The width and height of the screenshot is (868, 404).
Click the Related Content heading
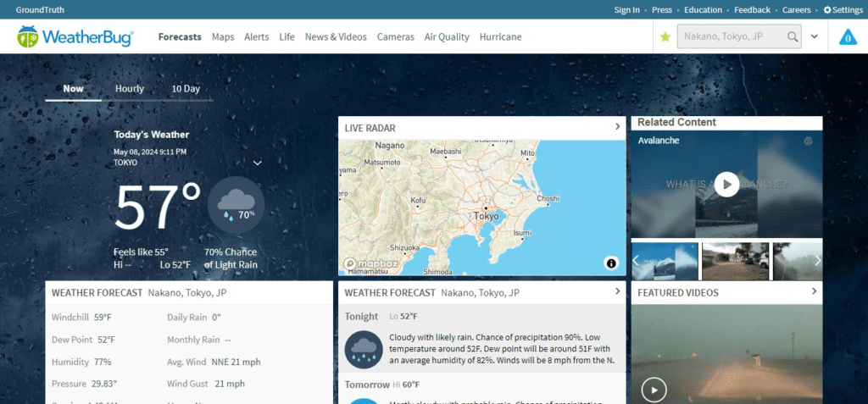point(676,122)
